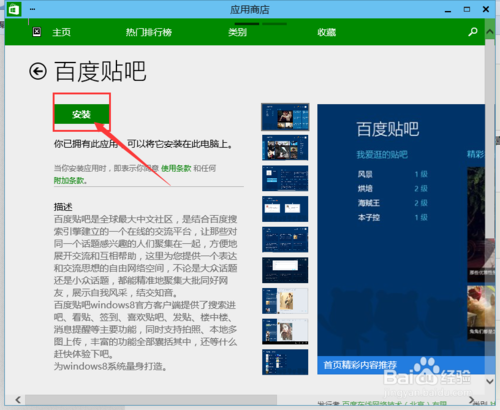Open the 热门排行榜 tab
Image resolution: width=500 pixels, height=410 pixels.
tap(149, 32)
